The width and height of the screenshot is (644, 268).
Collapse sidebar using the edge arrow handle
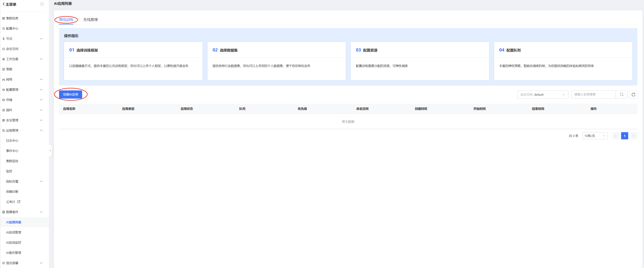point(50,151)
